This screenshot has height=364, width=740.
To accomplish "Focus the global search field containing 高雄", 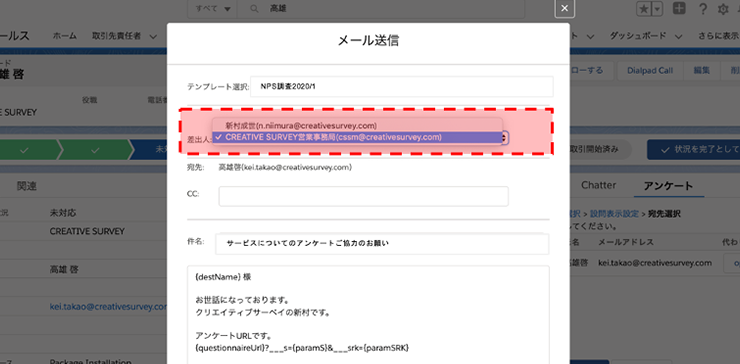I will pyautogui.click(x=380, y=8).
